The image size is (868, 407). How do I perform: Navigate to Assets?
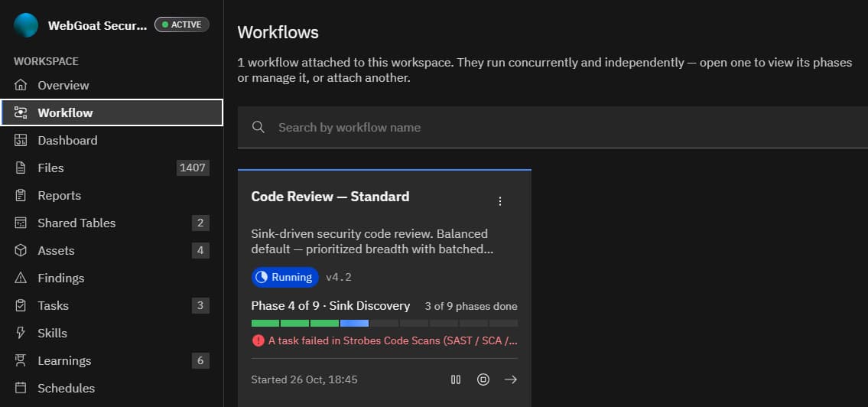coord(112,251)
